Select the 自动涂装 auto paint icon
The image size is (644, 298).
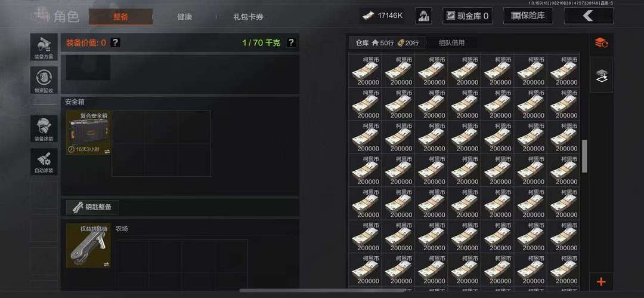click(x=44, y=161)
